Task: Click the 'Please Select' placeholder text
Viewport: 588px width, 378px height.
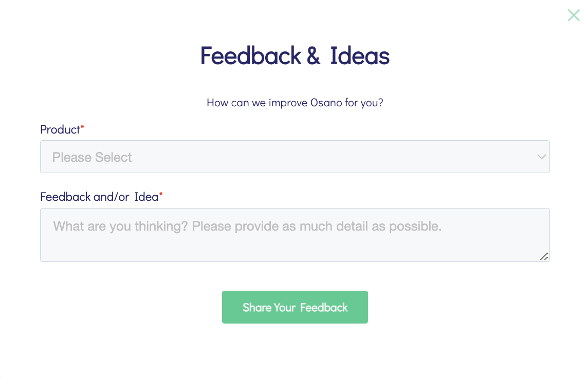Action: click(x=92, y=157)
